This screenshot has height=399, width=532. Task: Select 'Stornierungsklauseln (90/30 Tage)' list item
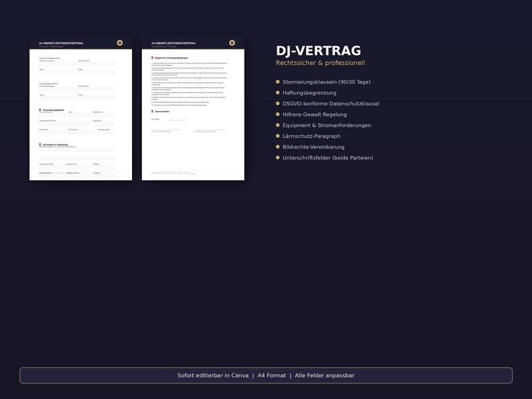pyautogui.click(x=326, y=82)
